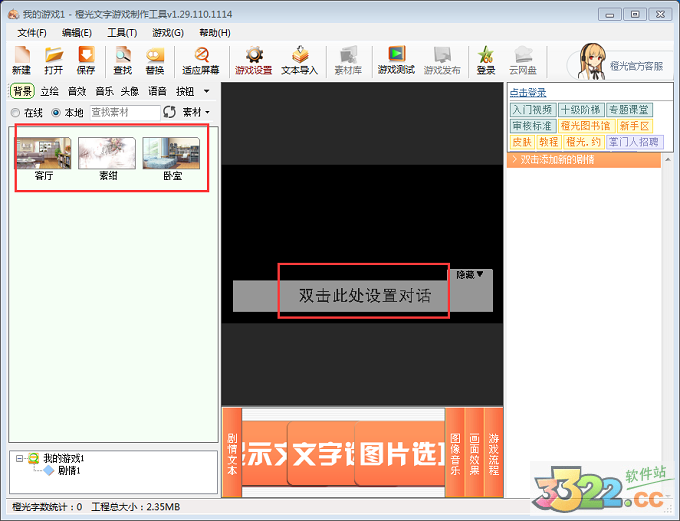Refresh the material list icon
This screenshot has width=680, height=521.
point(169,112)
